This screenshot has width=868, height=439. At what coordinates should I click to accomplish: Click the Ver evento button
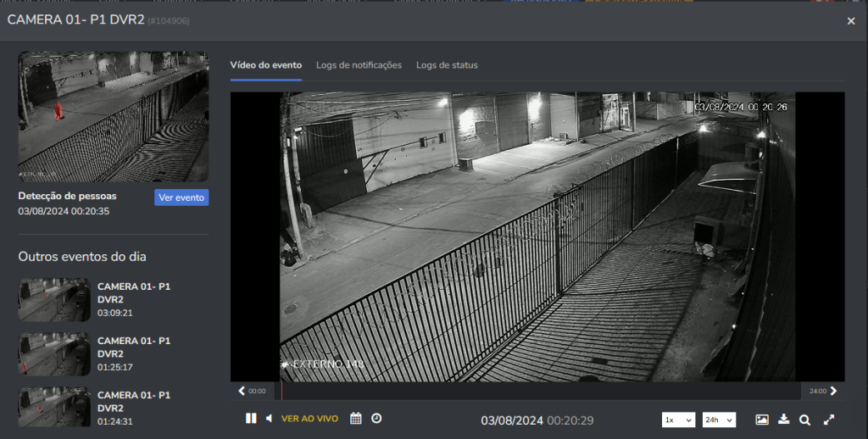181,197
